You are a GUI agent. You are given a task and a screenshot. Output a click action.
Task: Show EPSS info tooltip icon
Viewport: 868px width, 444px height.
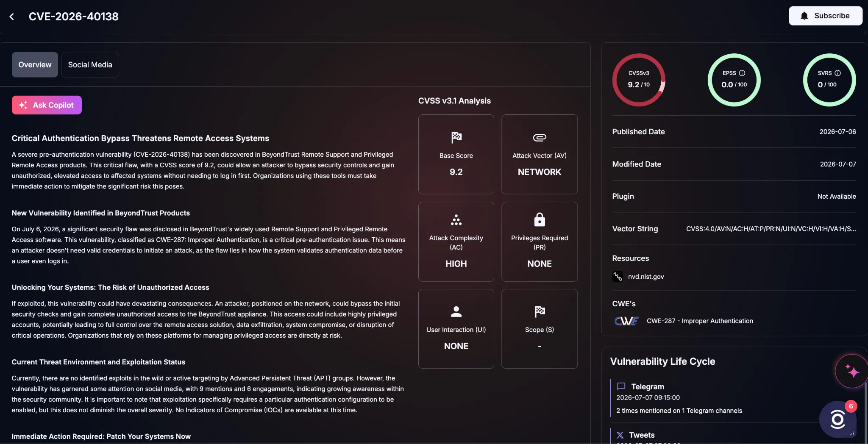tap(742, 73)
